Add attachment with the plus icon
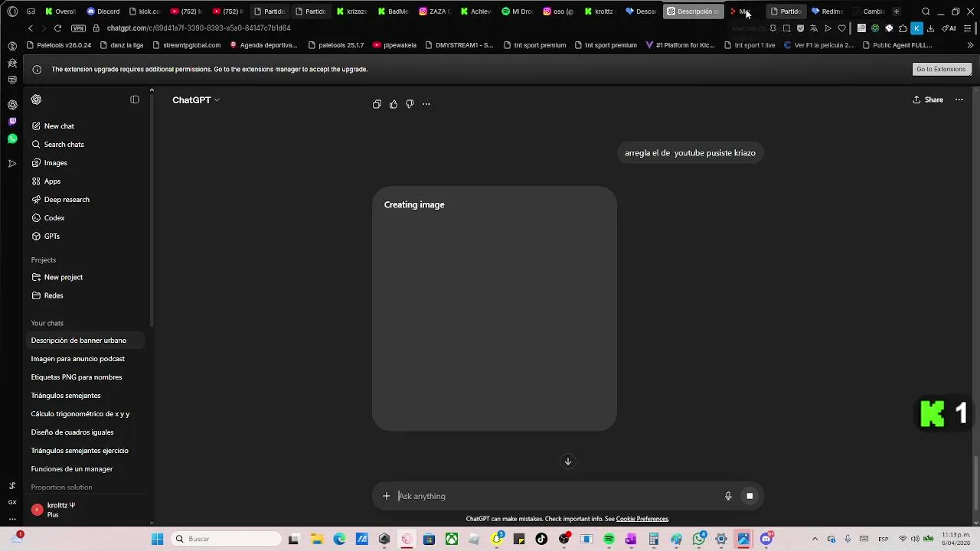 click(386, 496)
